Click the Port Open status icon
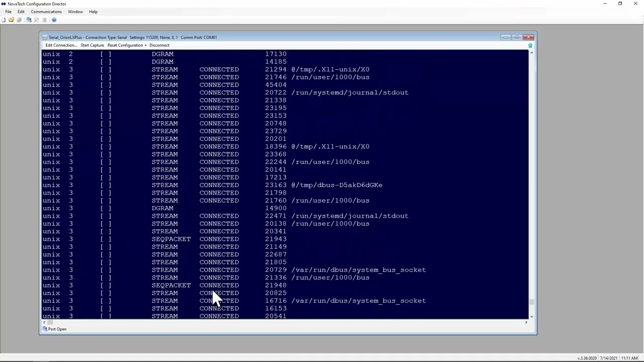The width and height of the screenshot is (644, 362). tap(45, 329)
